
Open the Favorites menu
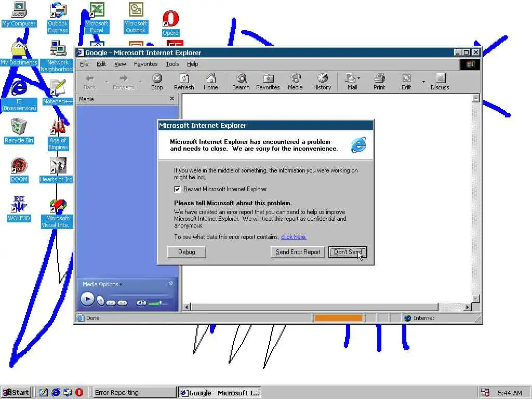pyautogui.click(x=145, y=64)
